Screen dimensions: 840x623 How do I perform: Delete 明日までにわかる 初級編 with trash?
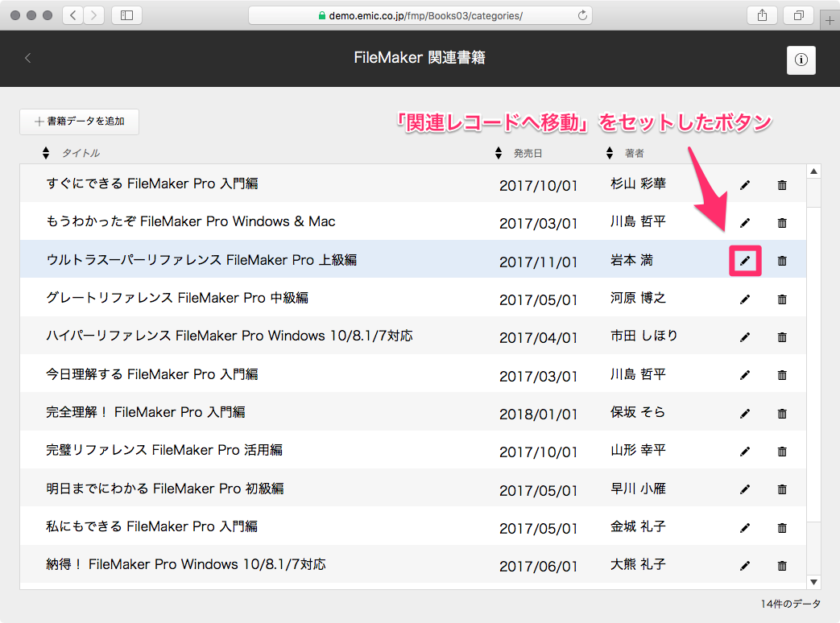tap(782, 489)
